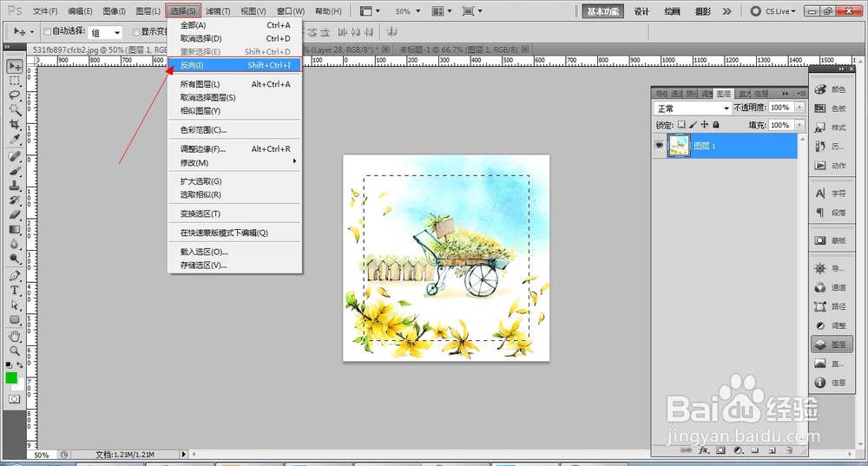Click the green foreground color swatch
The width and height of the screenshot is (868, 466).
pyautogui.click(x=11, y=377)
